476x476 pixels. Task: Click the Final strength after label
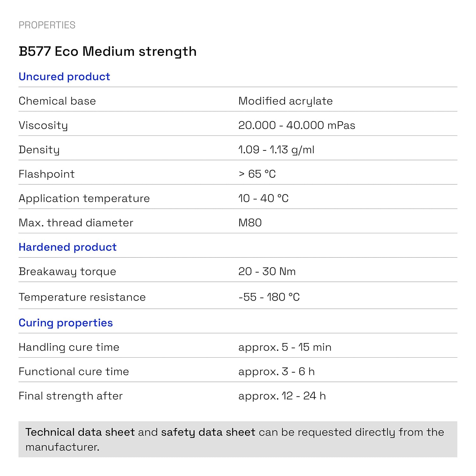point(70,396)
